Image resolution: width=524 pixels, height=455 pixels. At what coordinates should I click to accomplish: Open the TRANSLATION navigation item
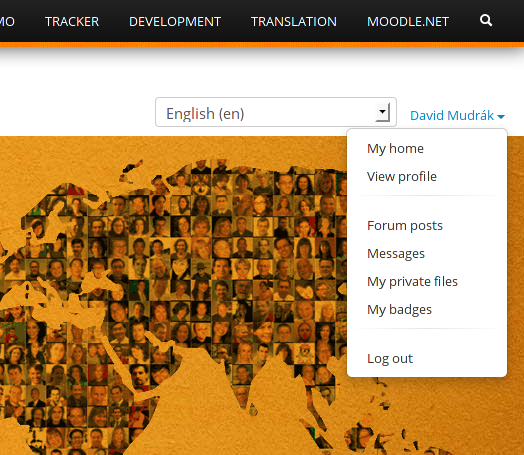[x=294, y=22]
